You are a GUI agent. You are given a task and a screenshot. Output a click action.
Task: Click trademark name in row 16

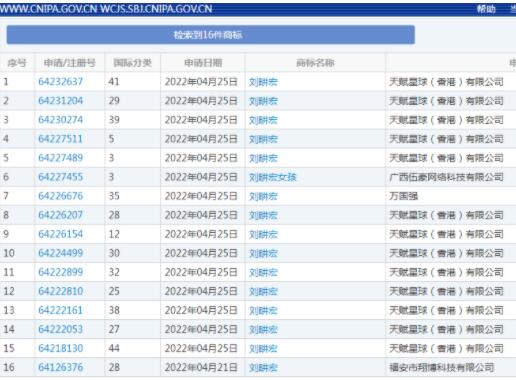263,368
